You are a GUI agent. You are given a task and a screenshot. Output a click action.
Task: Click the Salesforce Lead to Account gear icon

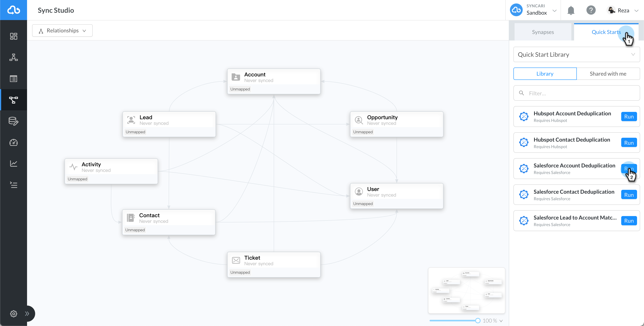click(523, 221)
